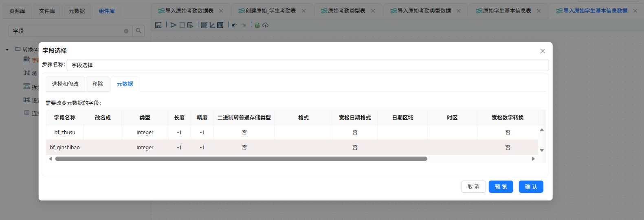Viewport: 644px width, 220px height.
Task: Click the 宽松日期格式 column header
Action: click(355, 118)
